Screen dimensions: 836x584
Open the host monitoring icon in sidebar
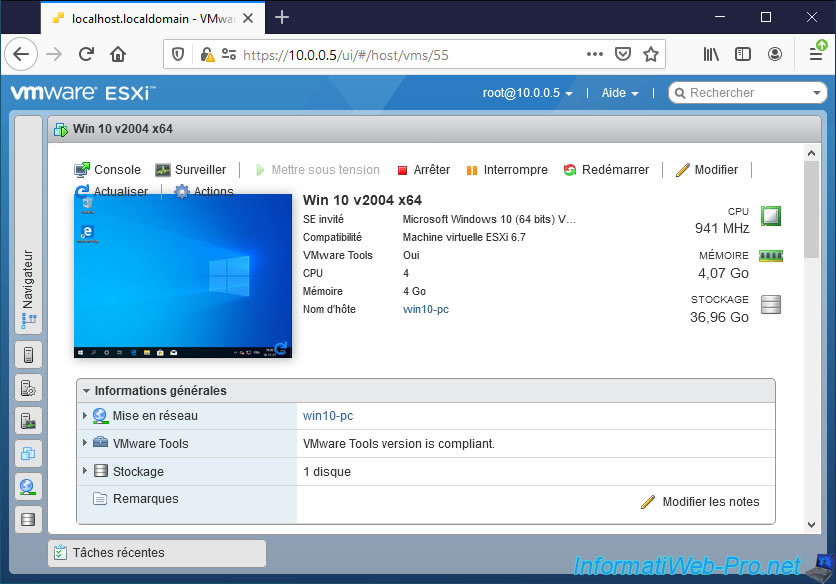(x=28, y=421)
